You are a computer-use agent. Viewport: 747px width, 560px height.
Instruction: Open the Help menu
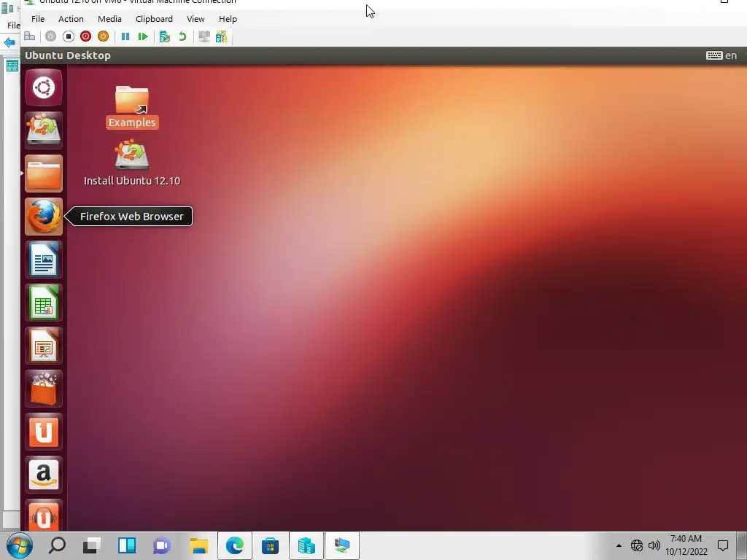pyautogui.click(x=228, y=19)
